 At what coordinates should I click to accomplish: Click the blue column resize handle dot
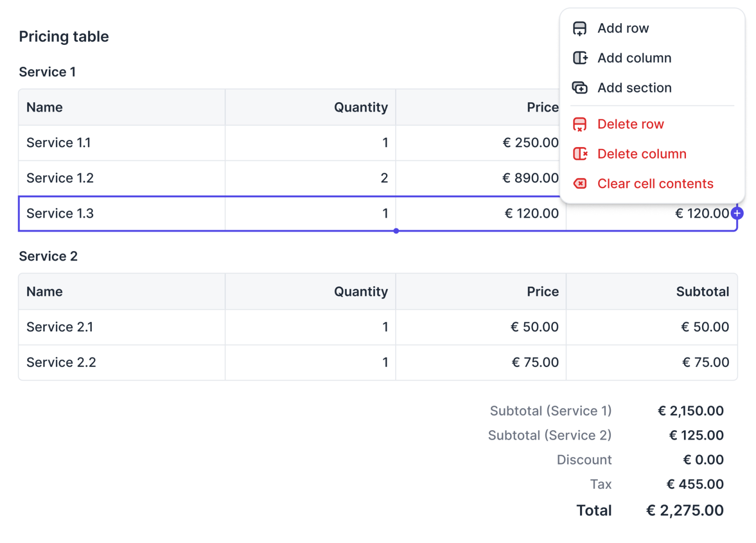point(396,231)
